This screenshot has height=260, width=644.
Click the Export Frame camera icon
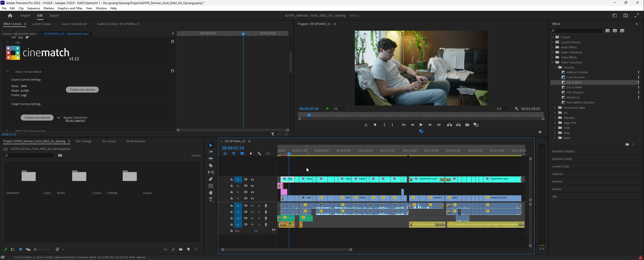[467, 125]
